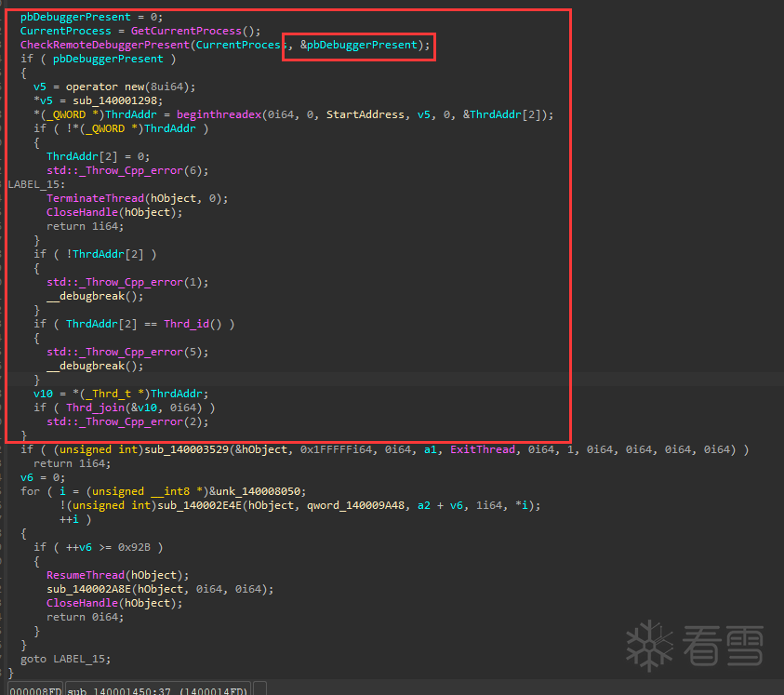The height and width of the screenshot is (695, 784).
Task: Click status bar offset 000008FD
Action: 35,691
